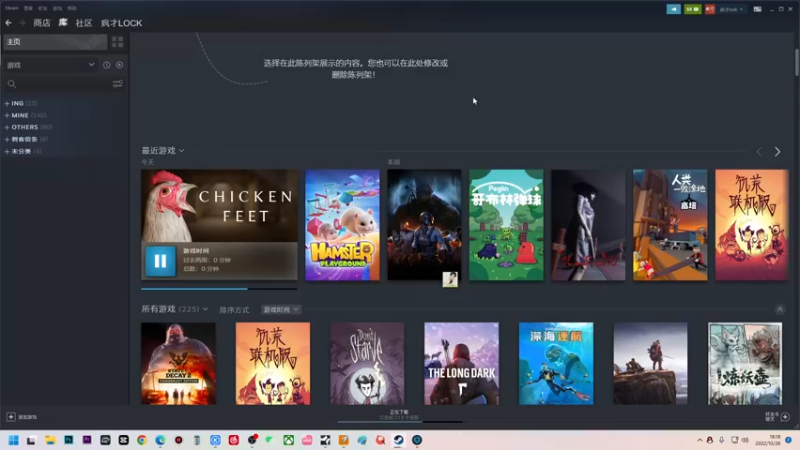Open the 商店 (Store) tab
Viewport: 800px width, 450px height.
(42, 22)
